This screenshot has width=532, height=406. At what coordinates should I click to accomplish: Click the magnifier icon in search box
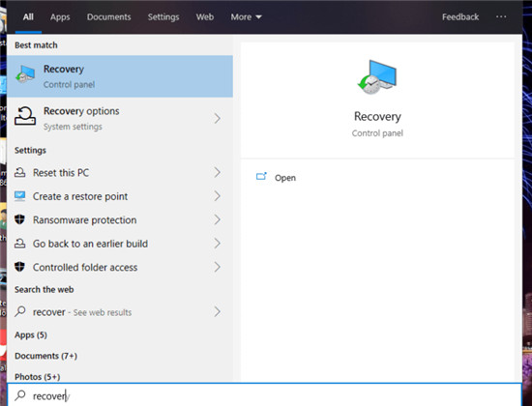pyautogui.click(x=20, y=395)
